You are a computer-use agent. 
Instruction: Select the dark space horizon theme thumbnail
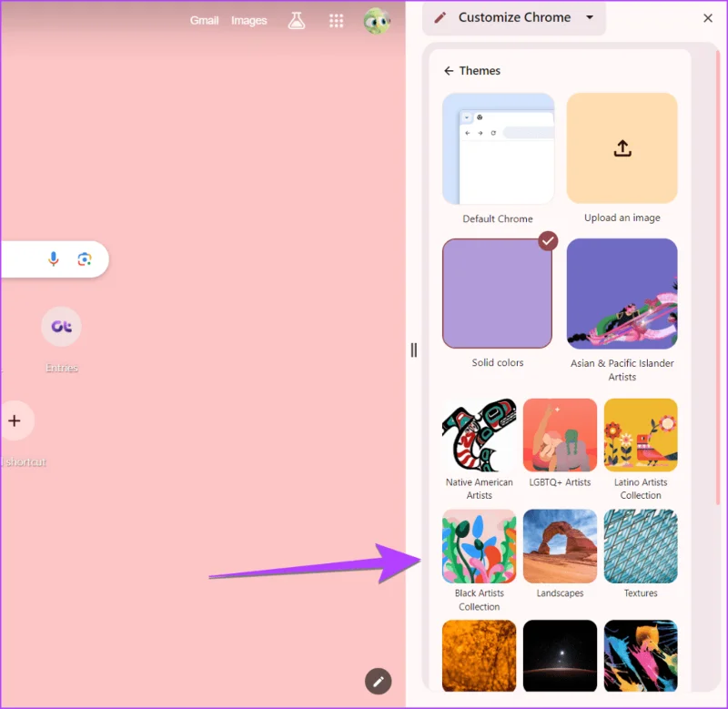coord(560,655)
